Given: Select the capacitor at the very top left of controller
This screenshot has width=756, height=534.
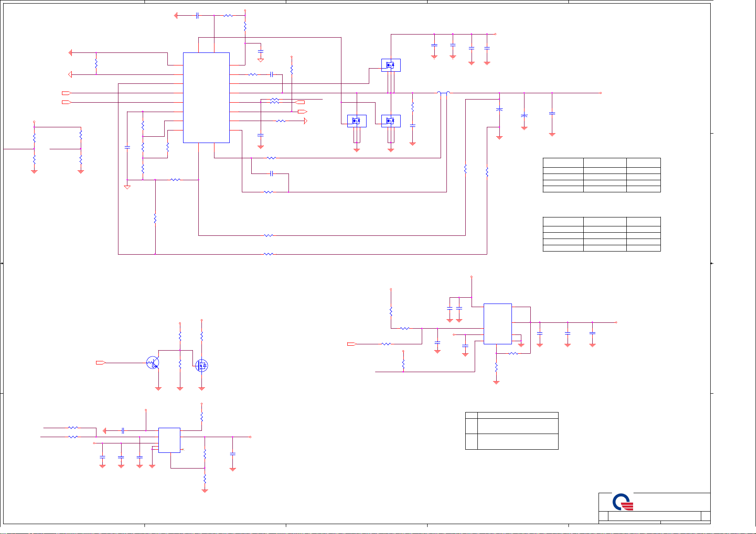Looking at the screenshot, I should (x=197, y=15).
